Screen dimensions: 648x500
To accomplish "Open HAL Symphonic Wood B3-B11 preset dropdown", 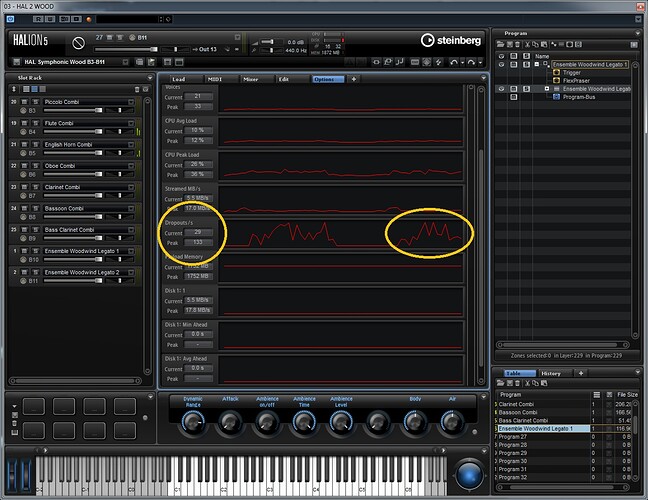I will click(x=125, y=62).
